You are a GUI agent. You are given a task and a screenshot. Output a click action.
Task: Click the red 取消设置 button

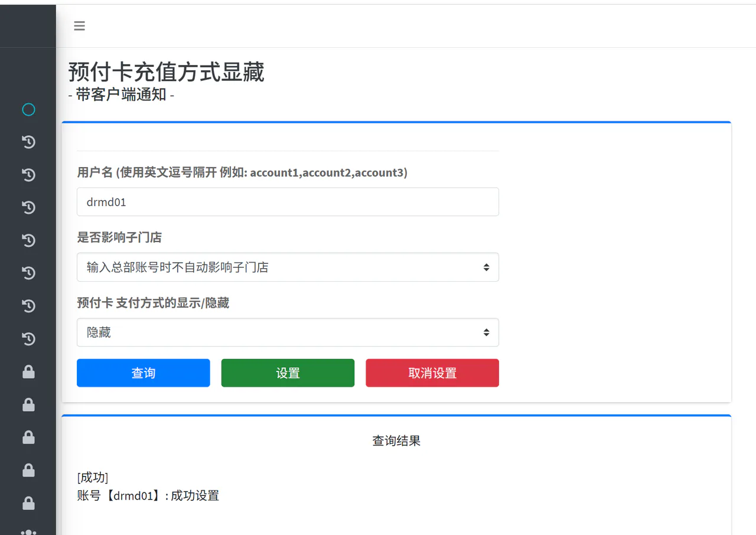coord(432,373)
